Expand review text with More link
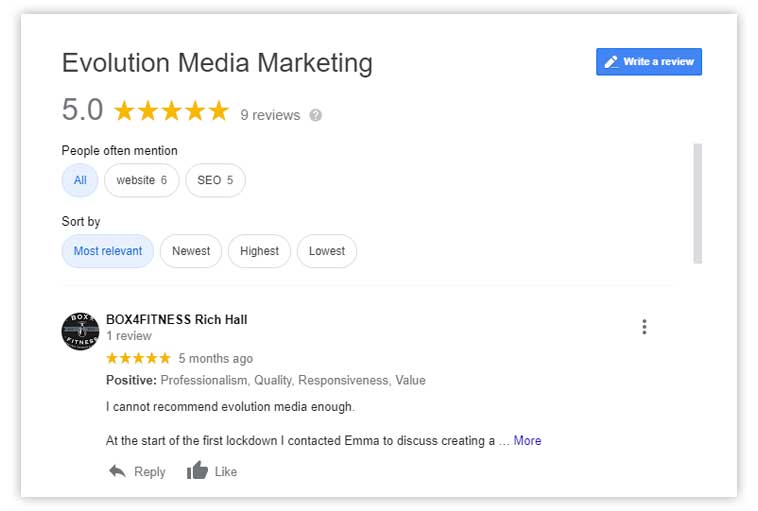 (x=527, y=440)
